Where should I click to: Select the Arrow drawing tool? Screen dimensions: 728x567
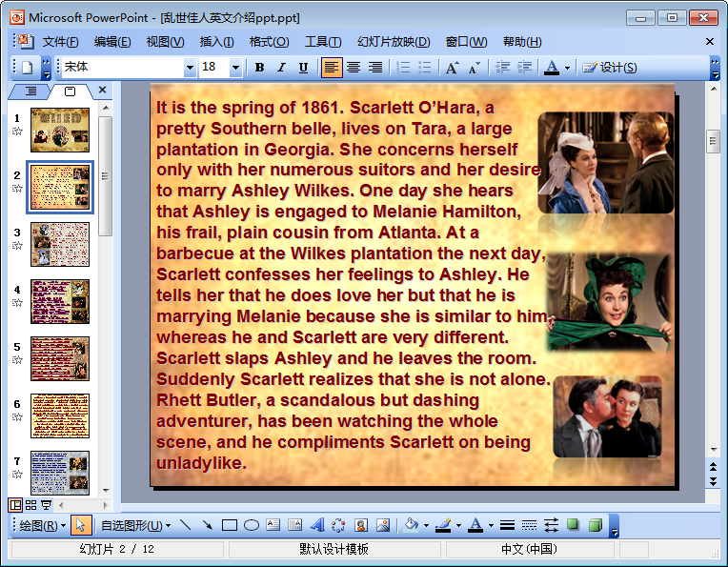pyautogui.click(x=208, y=526)
